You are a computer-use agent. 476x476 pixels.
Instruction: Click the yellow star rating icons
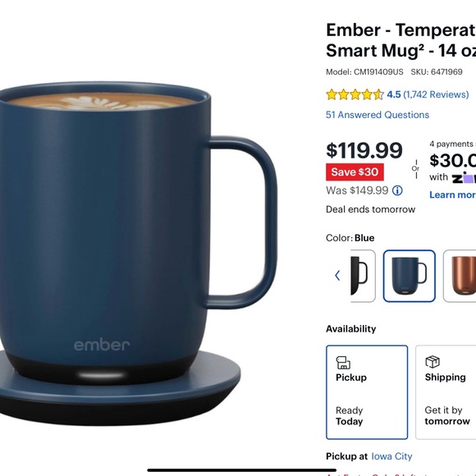click(x=355, y=94)
